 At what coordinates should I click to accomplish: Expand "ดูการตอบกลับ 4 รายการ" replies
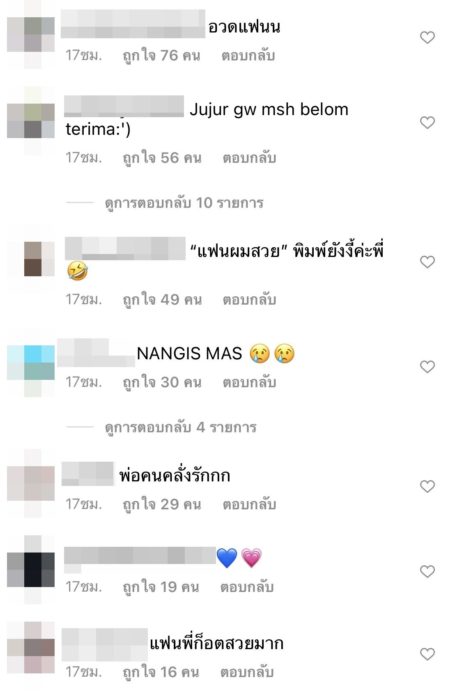[x=181, y=427]
